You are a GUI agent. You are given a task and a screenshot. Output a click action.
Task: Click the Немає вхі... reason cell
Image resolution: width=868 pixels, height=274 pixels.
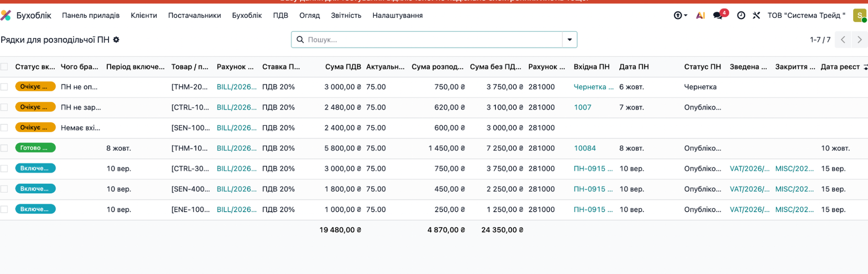pyautogui.click(x=80, y=128)
